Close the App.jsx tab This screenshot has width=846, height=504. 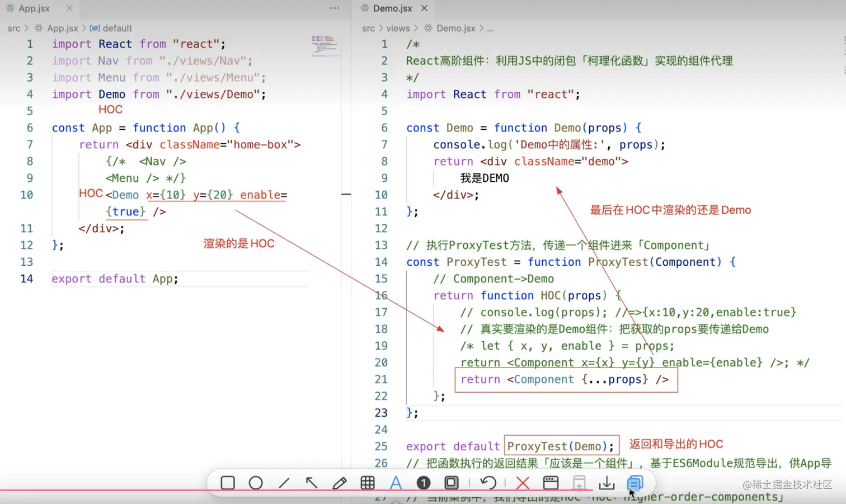point(69,8)
